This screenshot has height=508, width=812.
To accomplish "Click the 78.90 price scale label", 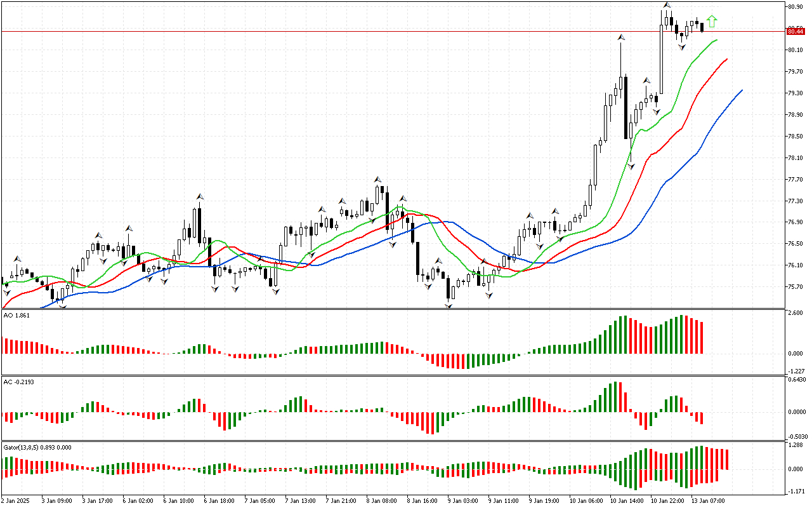I will click(795, 115).
